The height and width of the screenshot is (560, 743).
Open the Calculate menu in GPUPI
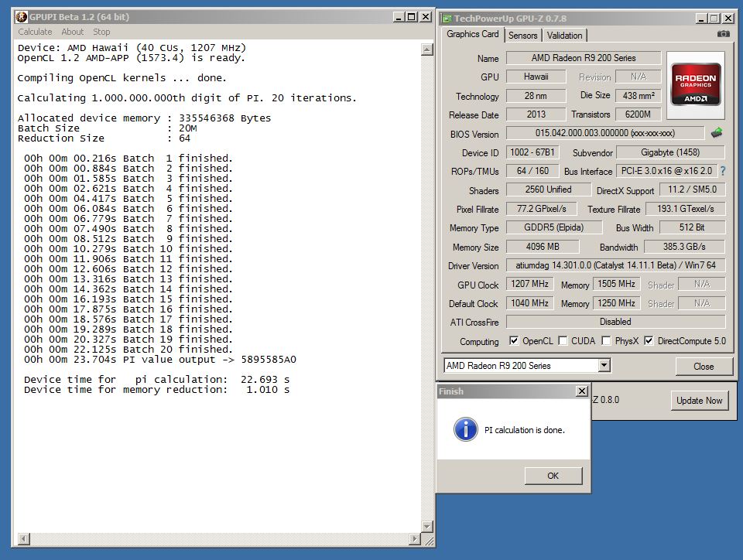[x=35, y=32]
